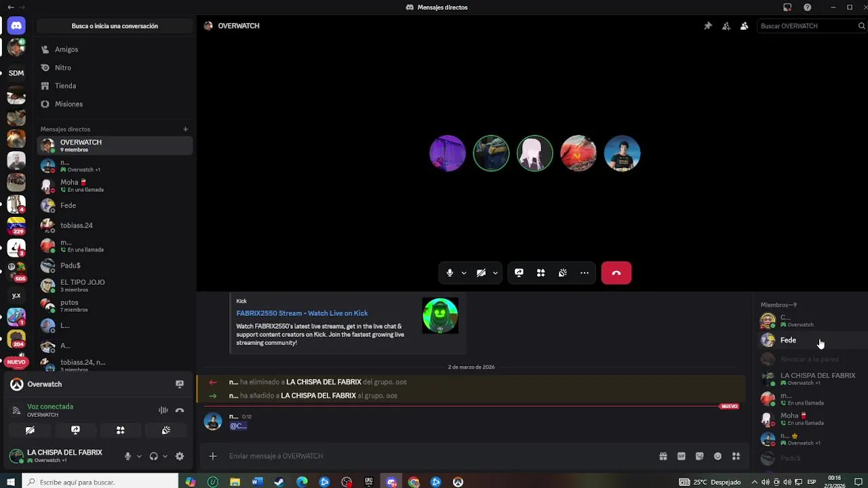Mute microphone in the call controls
Screen dimensions: 868x488
pyautogui.click(x=450, y=272)
